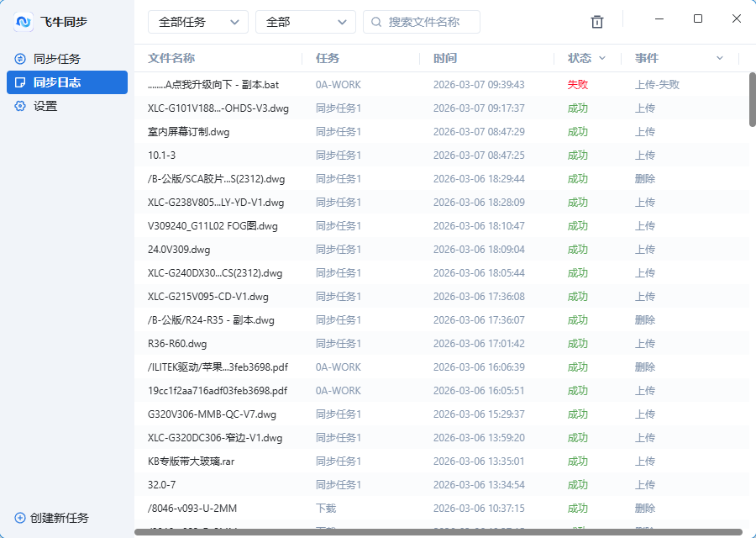Click the plus icon beside 创建新任务
Screen dimensions: 756x538
pyautogui.click(x=20, y=518)
